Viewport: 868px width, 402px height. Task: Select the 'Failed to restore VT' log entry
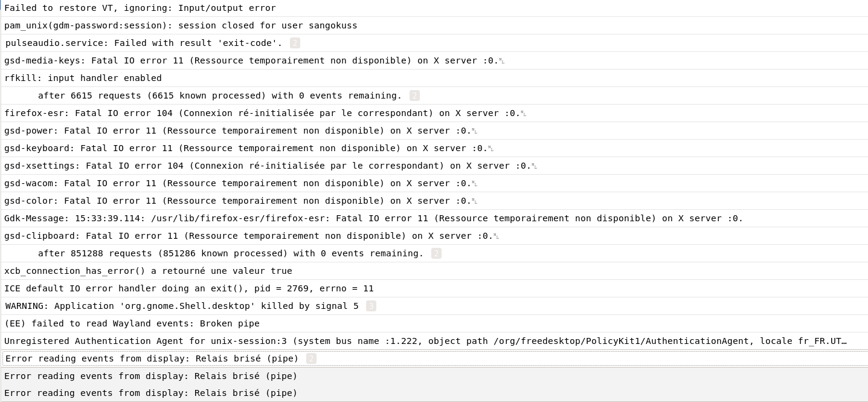(x=140, y=8)
